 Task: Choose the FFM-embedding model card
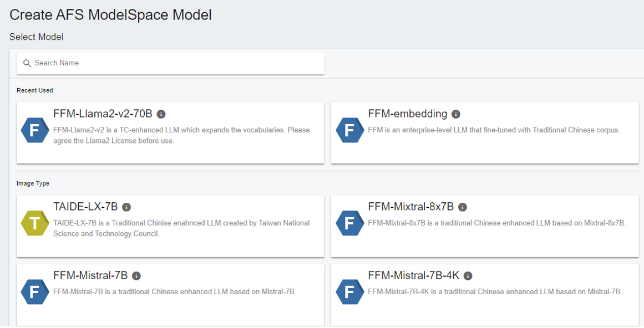(x=485, y=133)
